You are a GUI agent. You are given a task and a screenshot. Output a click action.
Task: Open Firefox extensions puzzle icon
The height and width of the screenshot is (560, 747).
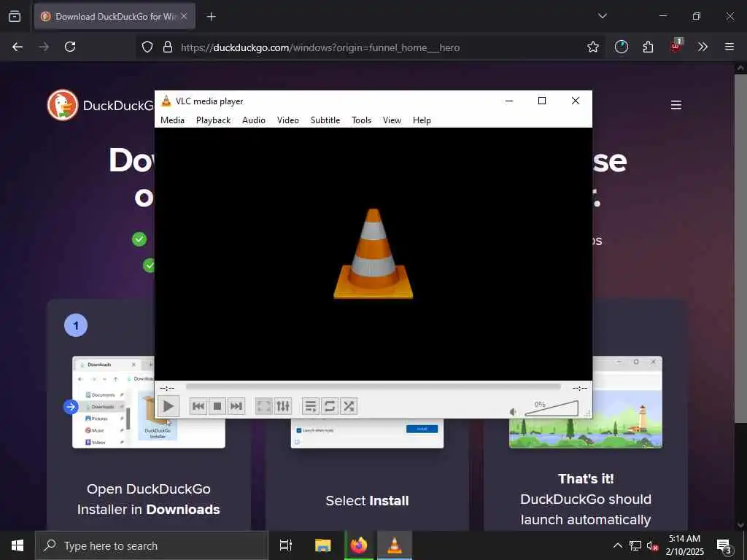click(648, 47)
